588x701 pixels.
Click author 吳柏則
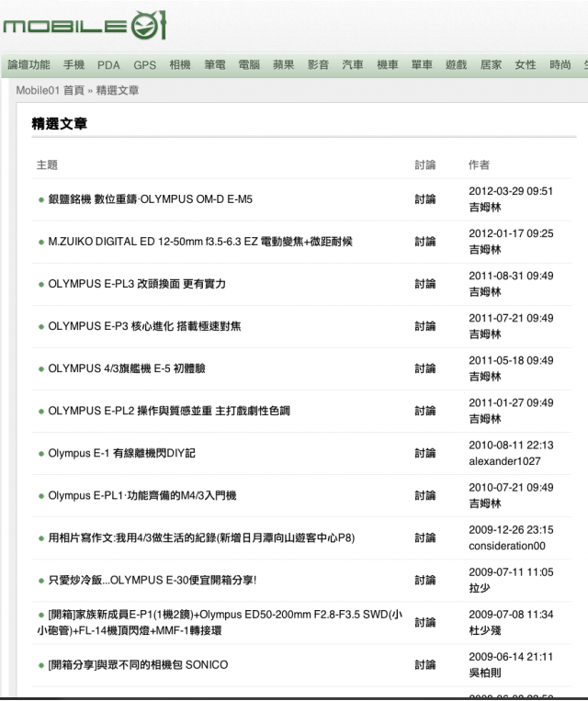click(485, 673)
